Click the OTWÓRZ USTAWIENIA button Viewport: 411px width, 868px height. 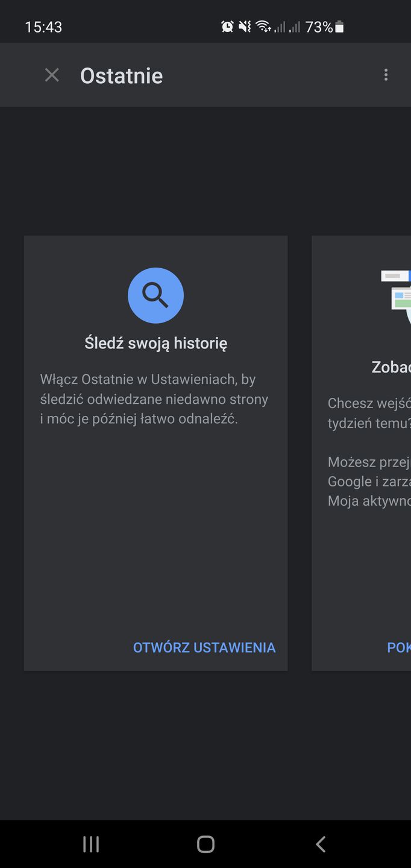coord(204,647)
